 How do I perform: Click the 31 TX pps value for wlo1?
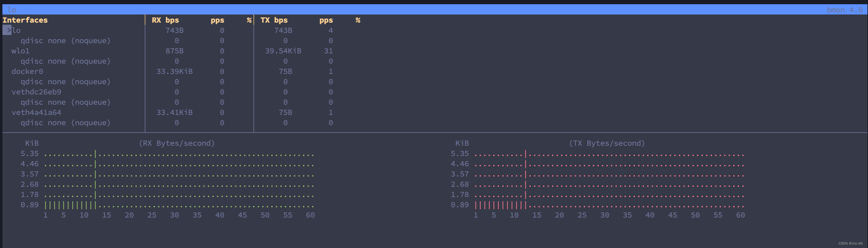(329, 51)
